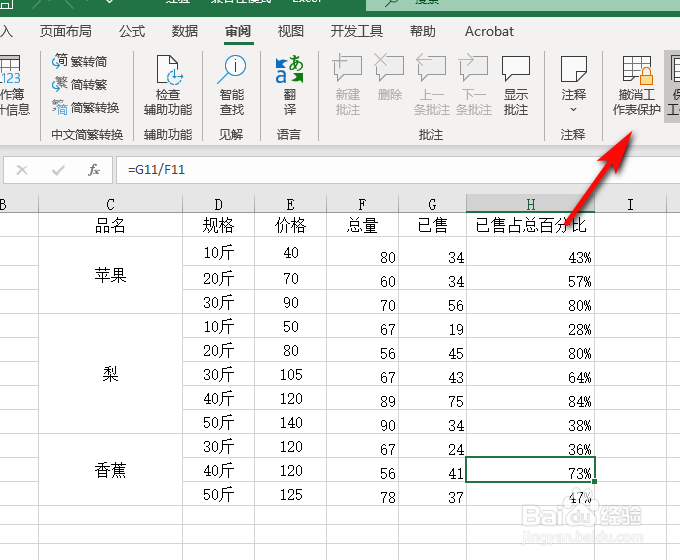Image resolution: width=680 pixels, height=560 pixels.
Task: Click the cell showing 57%
Action: click(x=530, y=278)
